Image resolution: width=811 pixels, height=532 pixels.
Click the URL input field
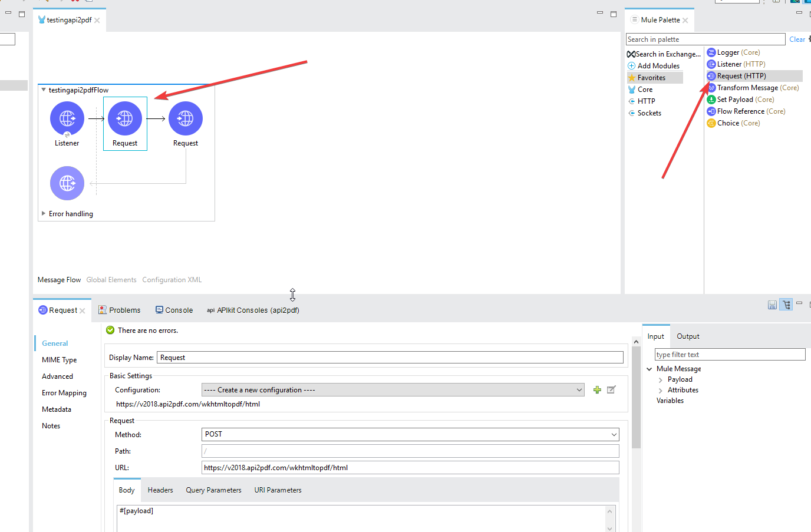410,468
